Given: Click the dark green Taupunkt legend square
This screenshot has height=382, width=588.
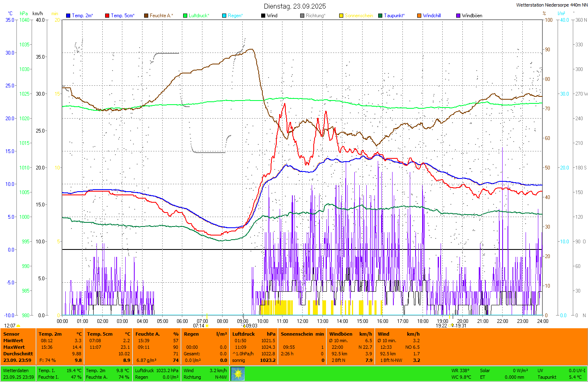Looking at the screenshot, I should pos(380,16).
